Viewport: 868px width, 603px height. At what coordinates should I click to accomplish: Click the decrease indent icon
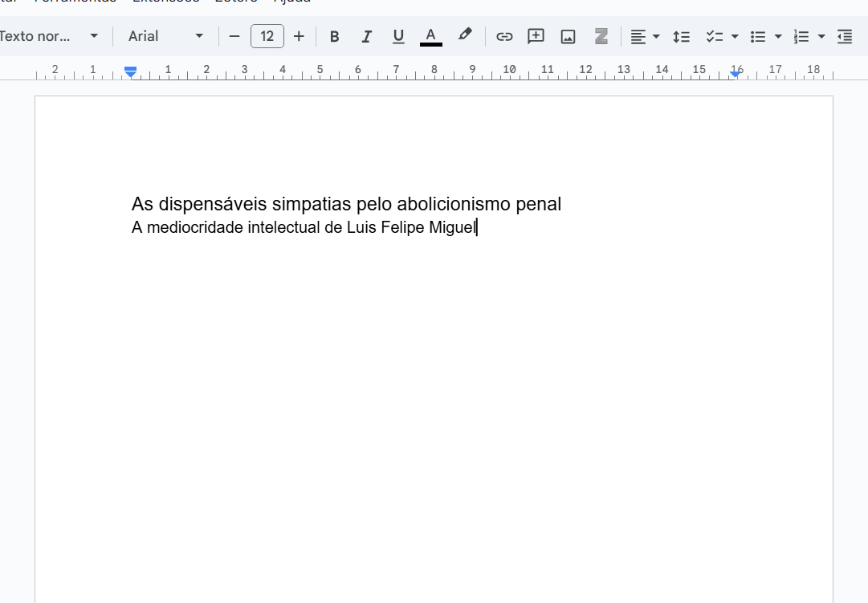tap(844, 36)
